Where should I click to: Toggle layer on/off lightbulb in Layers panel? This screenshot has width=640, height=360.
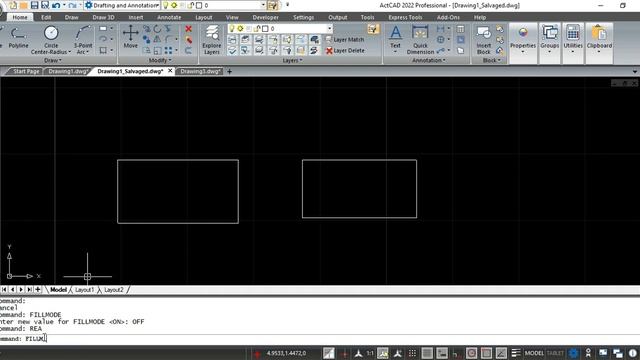point(232,29)
